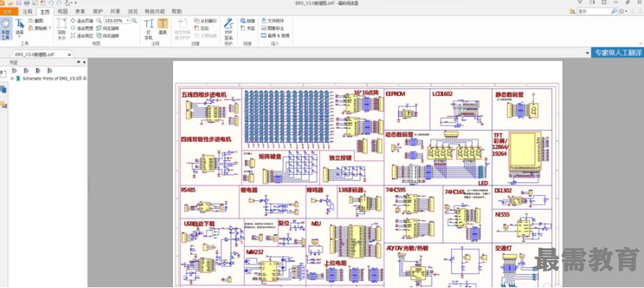This screenshot has width=644, height=288.
Task: Activate the Select tool (选择)
Action: coord(19,25)
